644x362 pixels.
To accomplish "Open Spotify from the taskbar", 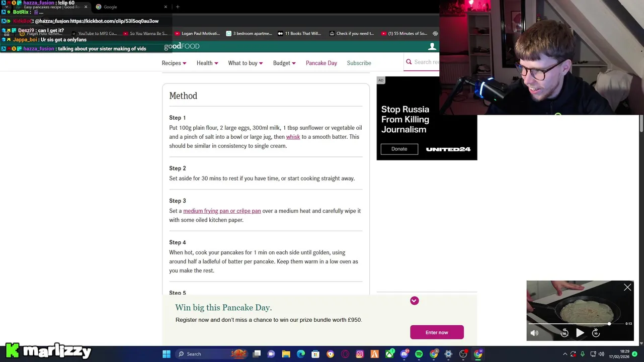I will pyautogui.click(x=419, y=354).
